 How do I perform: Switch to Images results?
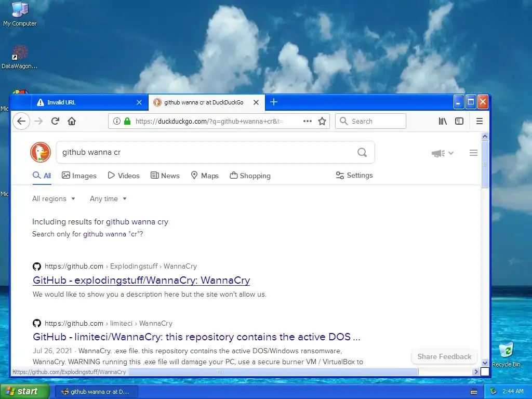point(79,176)
